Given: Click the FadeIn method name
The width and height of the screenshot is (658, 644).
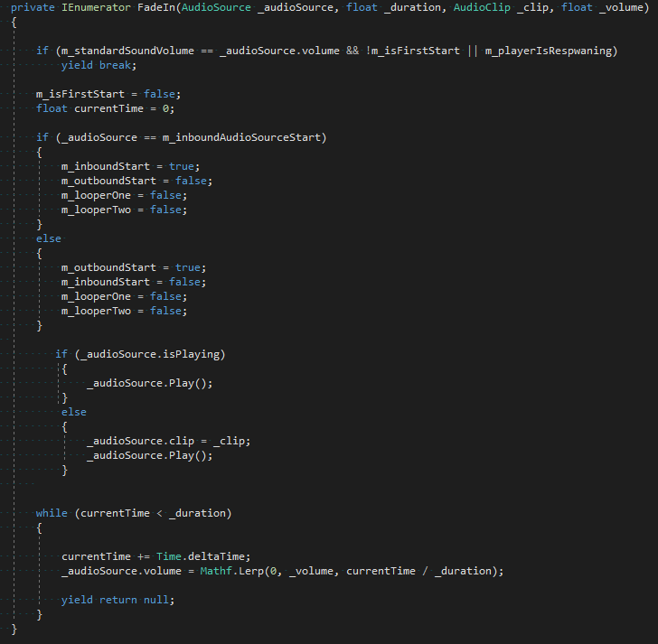Looking at the screenshot, I should pyautogui.click(x=156, y=7).
